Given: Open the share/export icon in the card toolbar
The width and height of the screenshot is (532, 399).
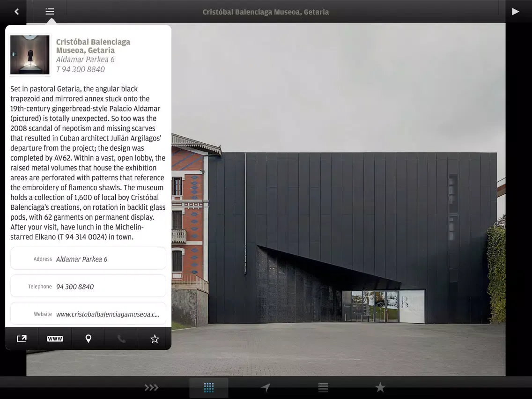Looking at the screenshot, I should click(x=22, y=339).
